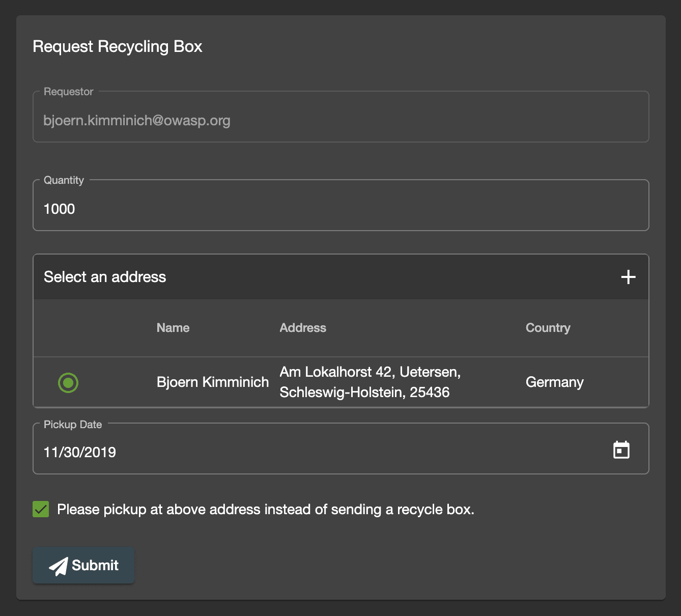Image resolution: width=681 pixels, height=616 pixels.
Task: Uncheck the pickup at above address checkbox
Action: [41, 509]
